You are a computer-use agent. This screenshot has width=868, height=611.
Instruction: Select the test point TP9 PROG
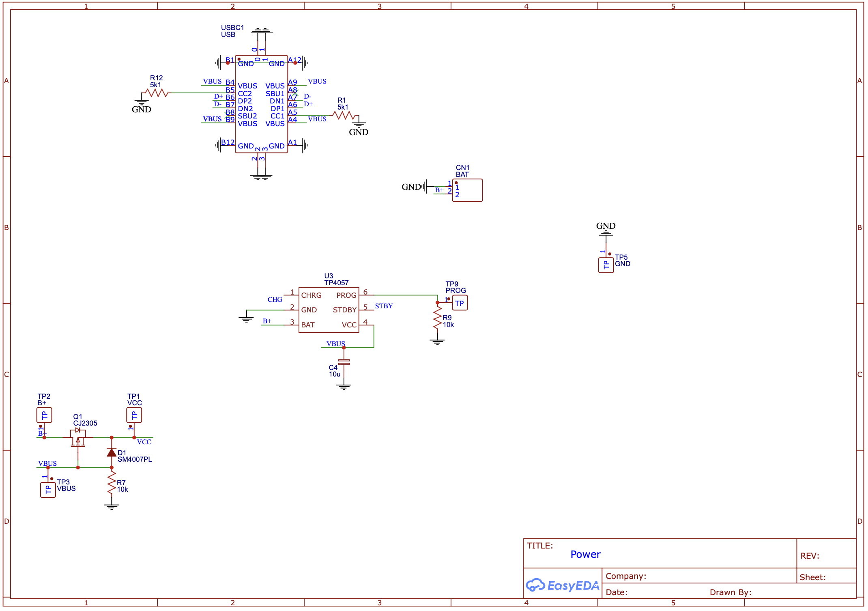pyautogui.click(x=459, y=303)
